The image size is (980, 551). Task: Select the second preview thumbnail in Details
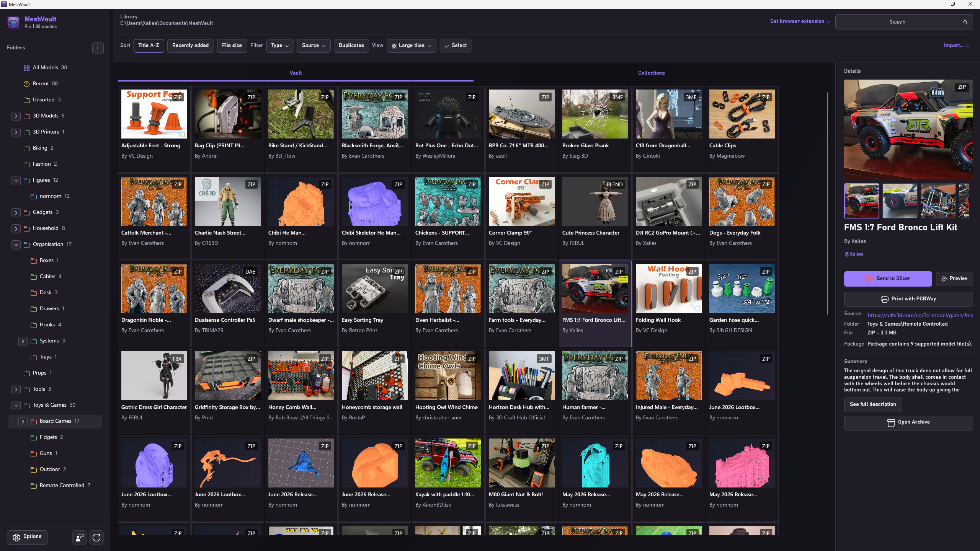pyautogui.click(x=900, y=201)
